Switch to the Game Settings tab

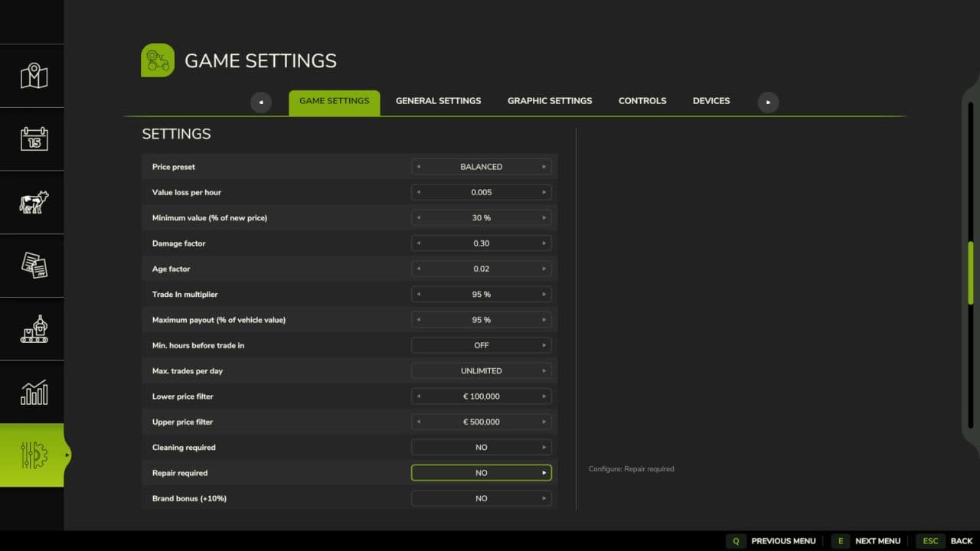pyautogui.click(x=334, y=102)
